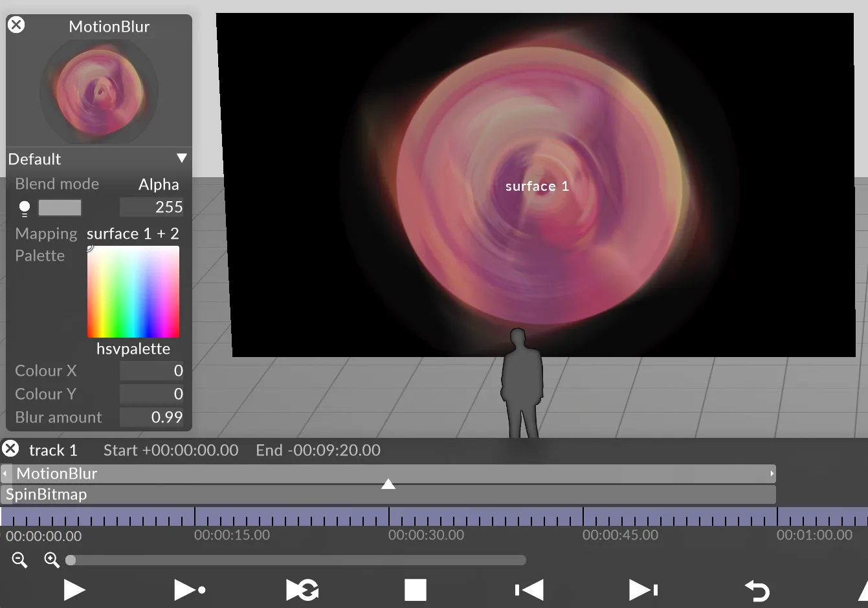The width and height of the screenshot is (868, 608).
Task: Zoom out of the timeline with the magnifier icon
Action: 19,560
